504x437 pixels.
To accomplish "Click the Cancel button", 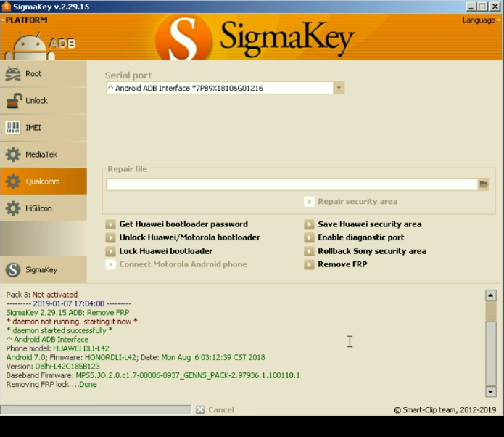I will coord(215,409).
